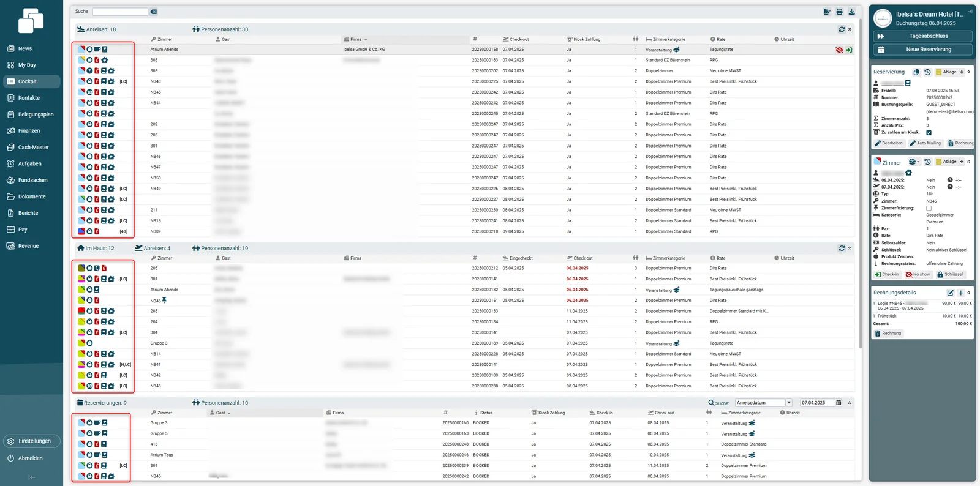Refresh the Anreisen list
This screenshot has height=486, width=980.
[842, 29]
